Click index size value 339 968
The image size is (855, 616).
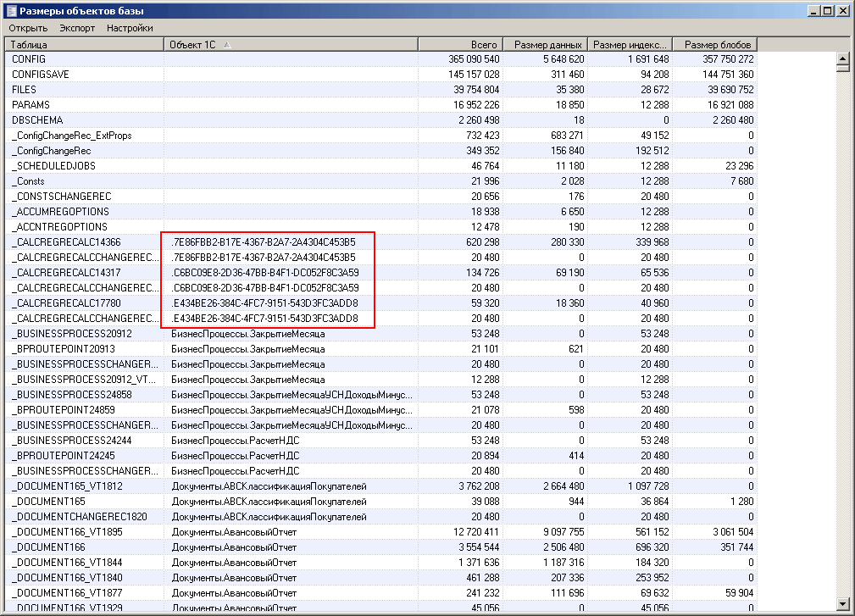(x=652, y=242)
